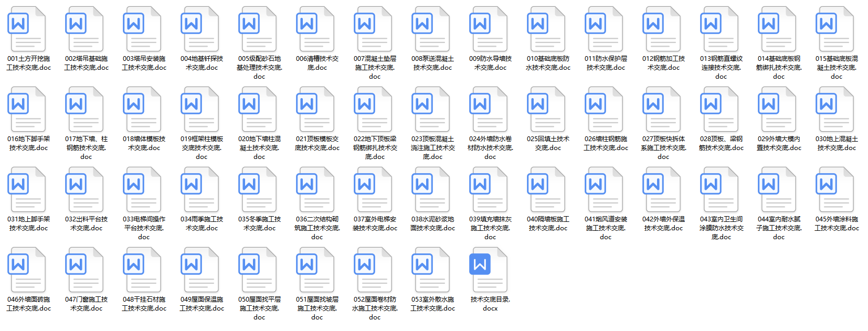Select the 001土方开挖施工技术交底.doc file icon
Image resolution: width=868 pixels, height=331 pixels.
point(26,29)
